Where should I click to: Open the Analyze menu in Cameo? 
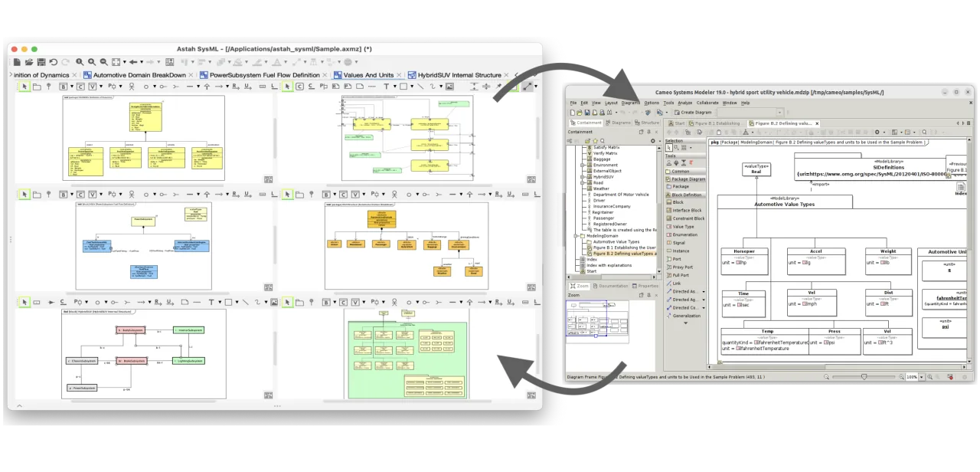(684, 103)
